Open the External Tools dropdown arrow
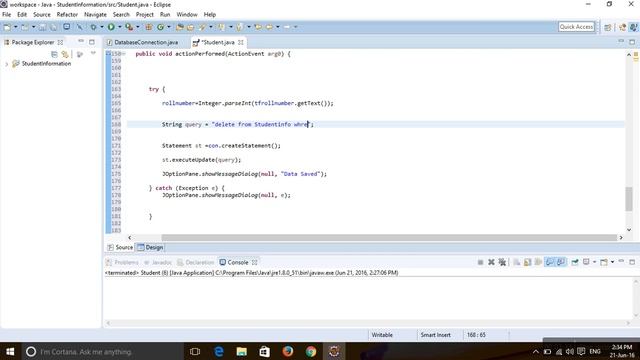Image resolution: width=640 pixels, height=360 pixels. (x=138, y=27)
